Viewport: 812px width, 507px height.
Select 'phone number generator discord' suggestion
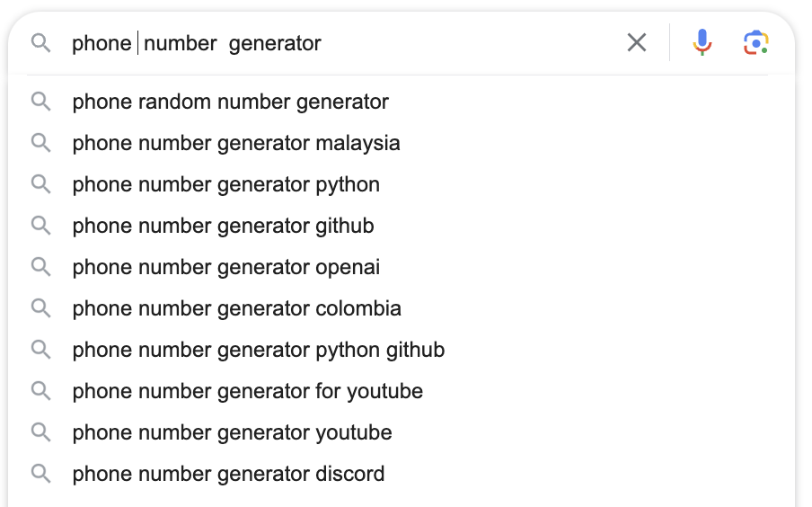[x=228, y=474]
